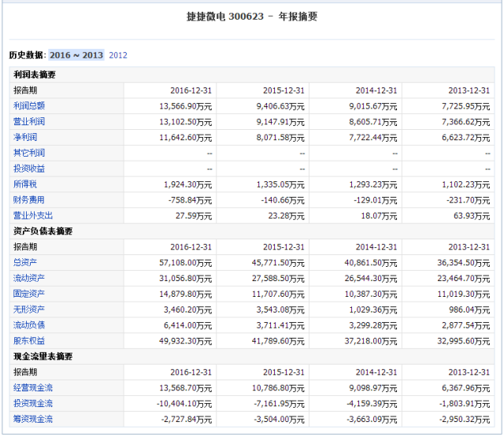504x437 pixels.
Task: Click the 6,414.00万元 cell
Action: [187, 325]
